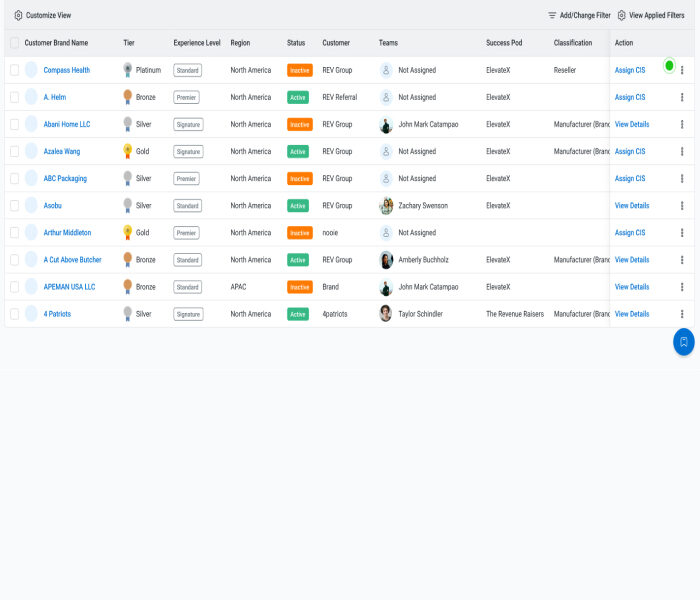This screenshot has height=600, width=700.
Task: Open the Add/Change Filter icon
Action: tap(552, 15)
